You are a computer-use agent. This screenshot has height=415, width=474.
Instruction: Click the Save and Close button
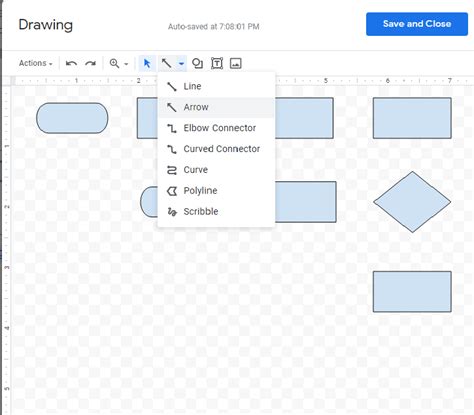(x=417, y=24)
